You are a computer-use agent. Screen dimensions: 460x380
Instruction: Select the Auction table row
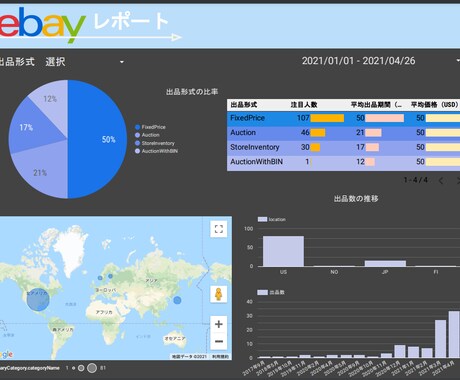click(343, 133)
